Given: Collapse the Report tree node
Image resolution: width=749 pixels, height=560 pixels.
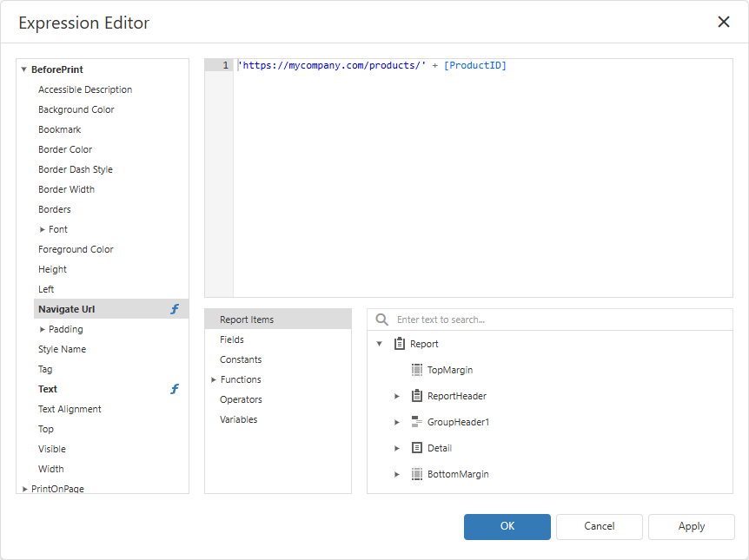Looking at the screenshot, I should pos(379,344).
